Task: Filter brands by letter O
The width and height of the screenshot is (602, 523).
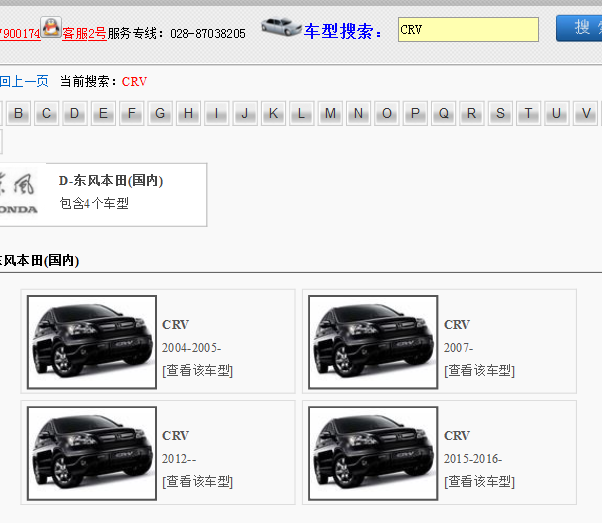Action: (387, 113)
